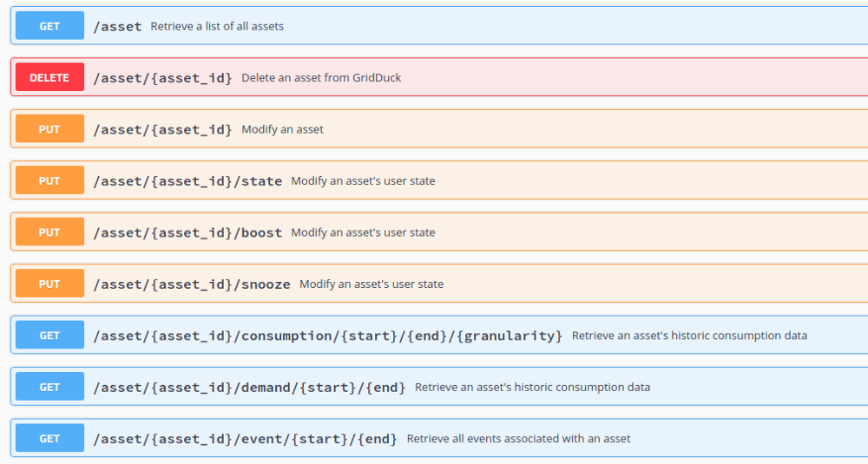Open the /asset/{asset_id}/event/{start}/{end} path

click(x=246, y=439)
